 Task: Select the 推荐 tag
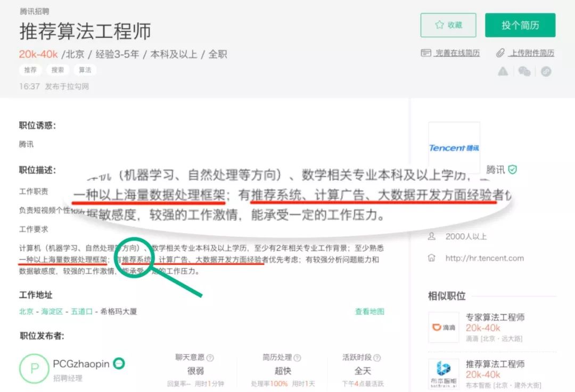pyautogui.click(x=30, y=70)
